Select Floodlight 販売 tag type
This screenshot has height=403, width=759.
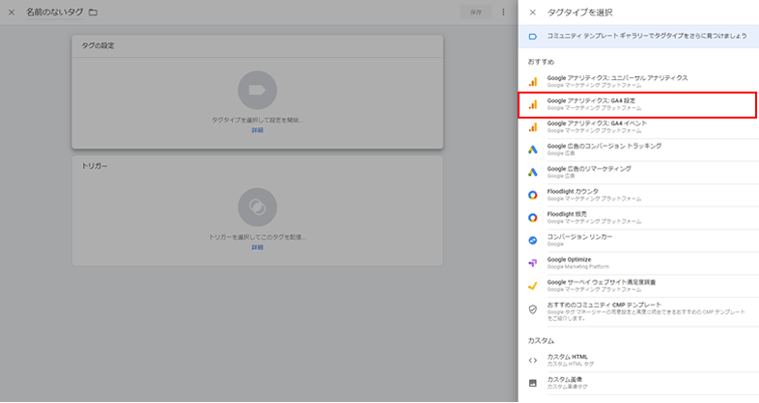tap(638, 218)
